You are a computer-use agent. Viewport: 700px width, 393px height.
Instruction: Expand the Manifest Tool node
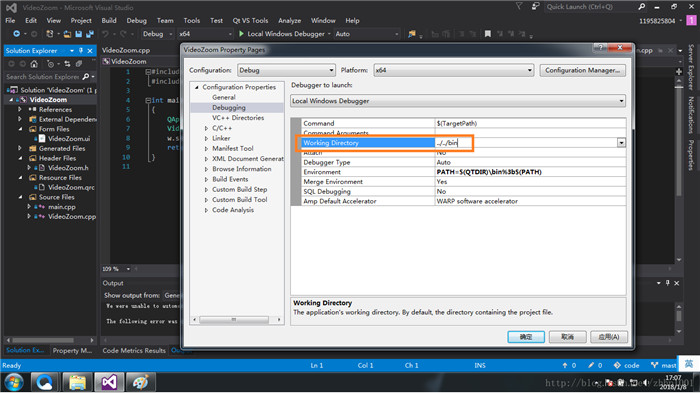[x=206, y=149]
